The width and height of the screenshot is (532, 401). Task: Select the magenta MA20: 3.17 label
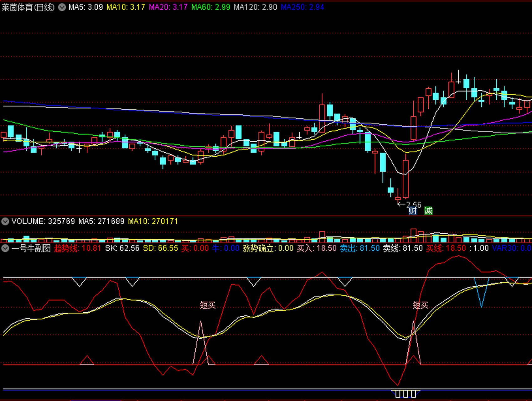click(168, 7)
